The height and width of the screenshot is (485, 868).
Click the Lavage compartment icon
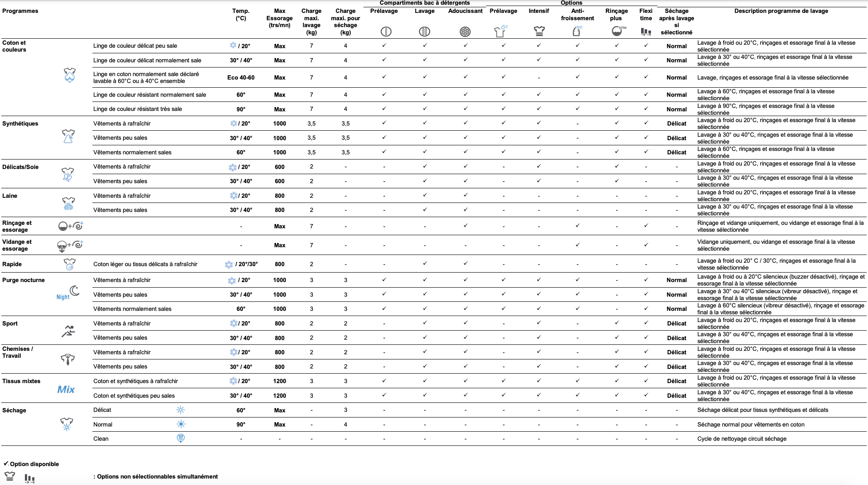coord(424,31)
